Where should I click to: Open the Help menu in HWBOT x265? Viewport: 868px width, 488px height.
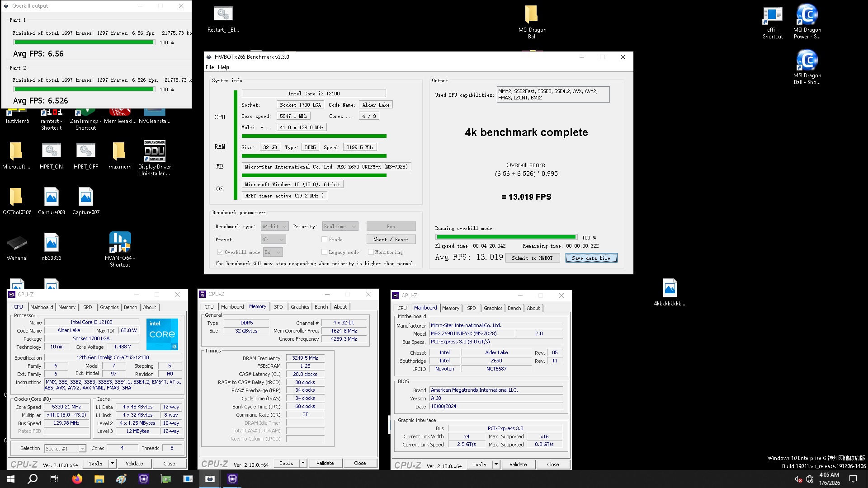click(x=223, y=67)
